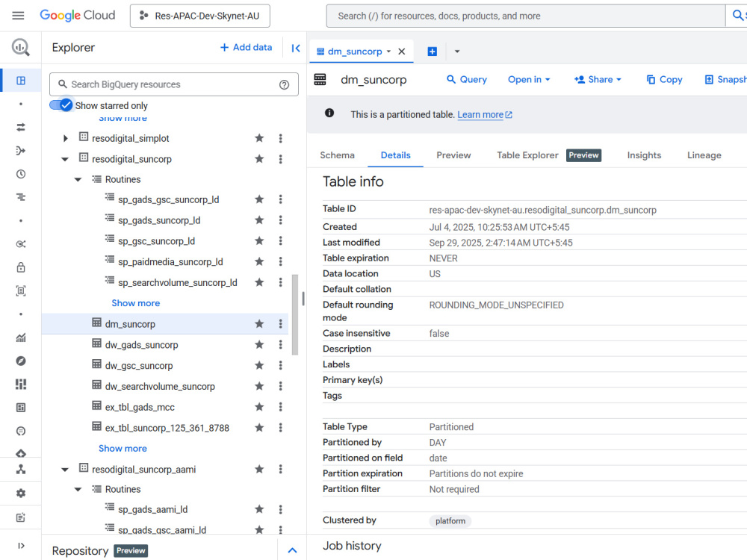The width and height of the screenshot is (747, 560).
Task: Switch to the Preview tab
Action: (x=453, y=155)
